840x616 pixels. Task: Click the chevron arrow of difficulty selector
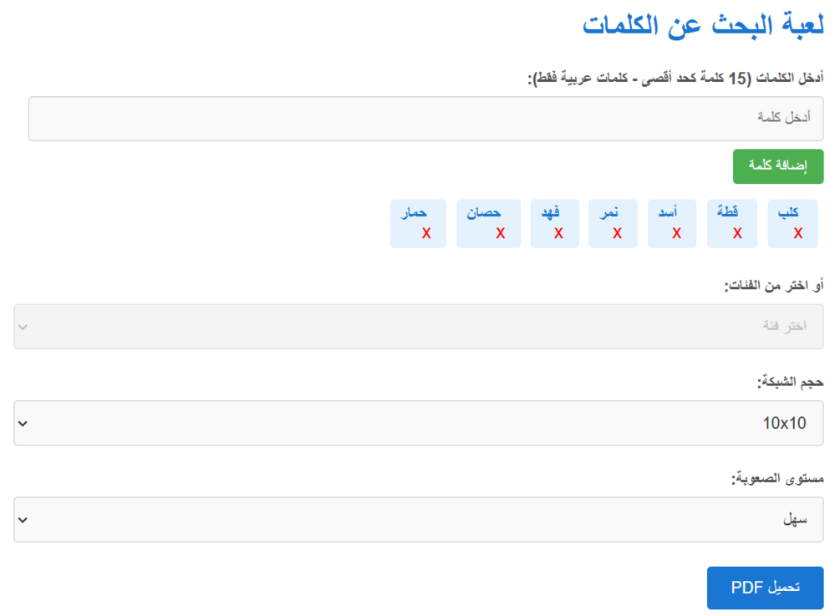(x=23, y=520)
